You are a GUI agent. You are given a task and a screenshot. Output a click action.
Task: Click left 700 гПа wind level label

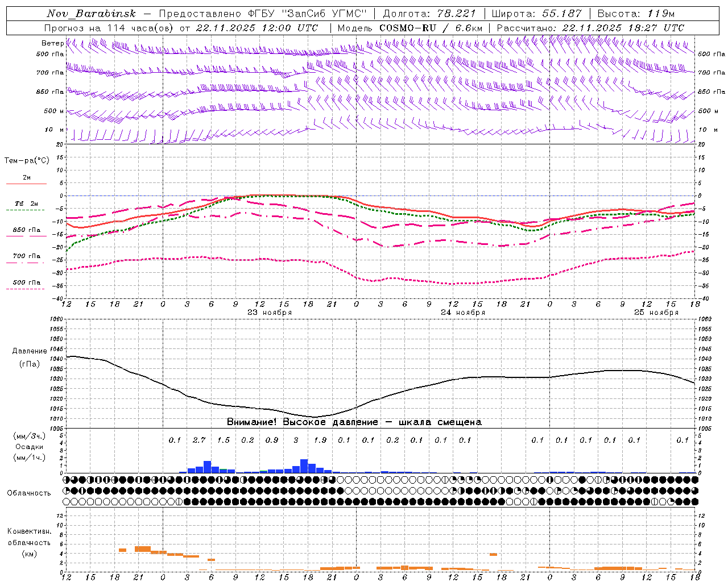[x=50, y=73]
